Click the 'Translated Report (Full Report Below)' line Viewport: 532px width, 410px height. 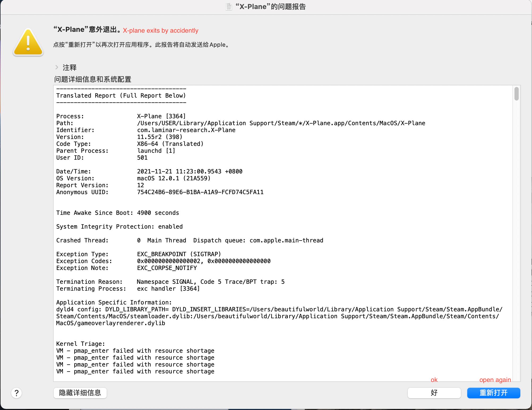point(121,95)
